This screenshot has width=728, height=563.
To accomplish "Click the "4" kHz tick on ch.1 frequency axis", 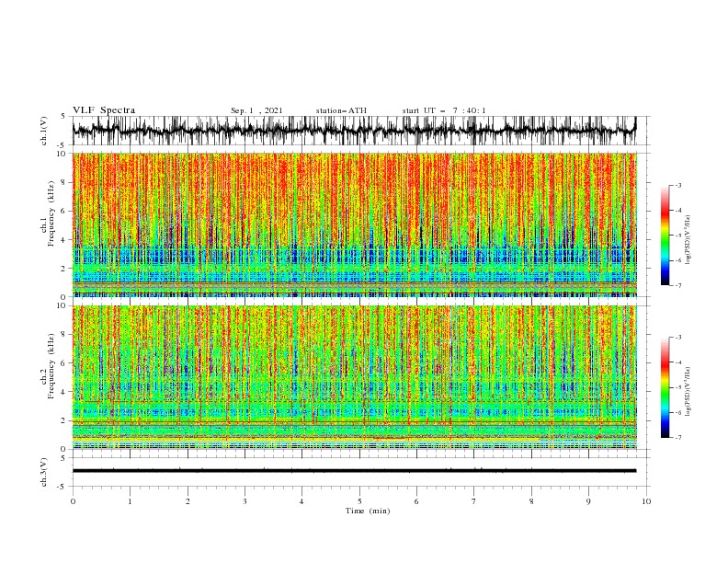I will 65,240.
